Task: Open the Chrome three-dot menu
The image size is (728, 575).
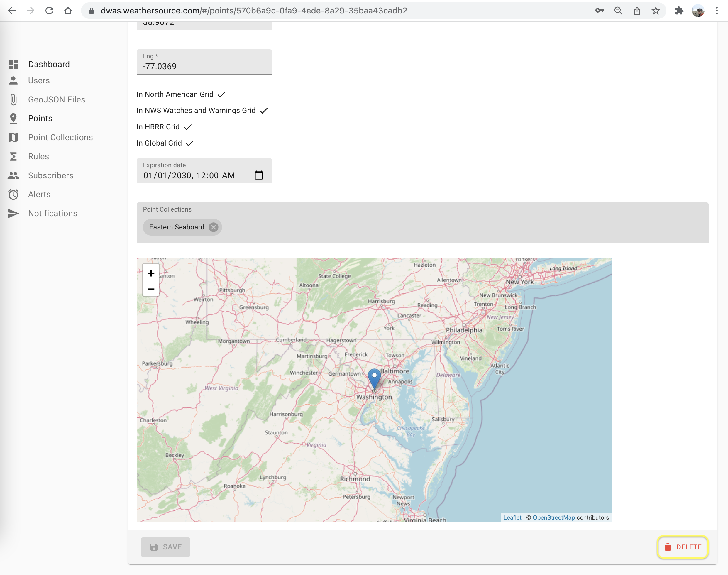Action: coord(717,11)
